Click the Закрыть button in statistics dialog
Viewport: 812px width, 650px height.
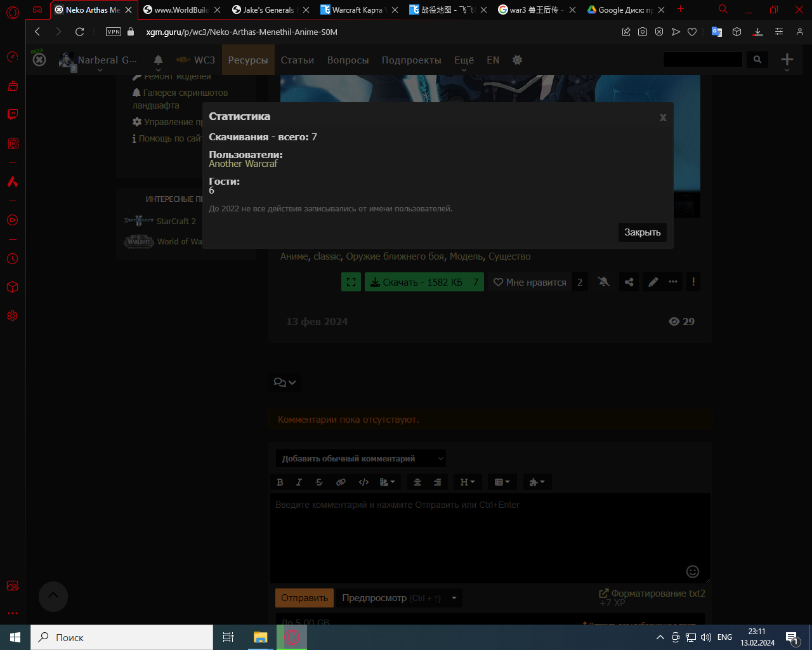643,232
